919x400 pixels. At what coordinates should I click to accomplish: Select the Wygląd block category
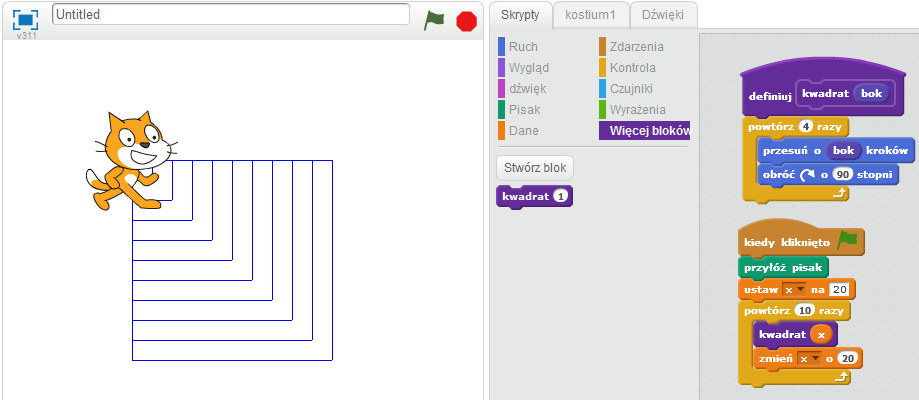click(x=524, y=68)
